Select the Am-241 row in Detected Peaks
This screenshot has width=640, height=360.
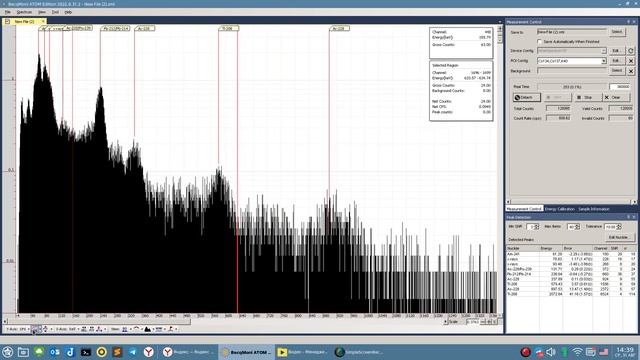[x=571, y=254]
